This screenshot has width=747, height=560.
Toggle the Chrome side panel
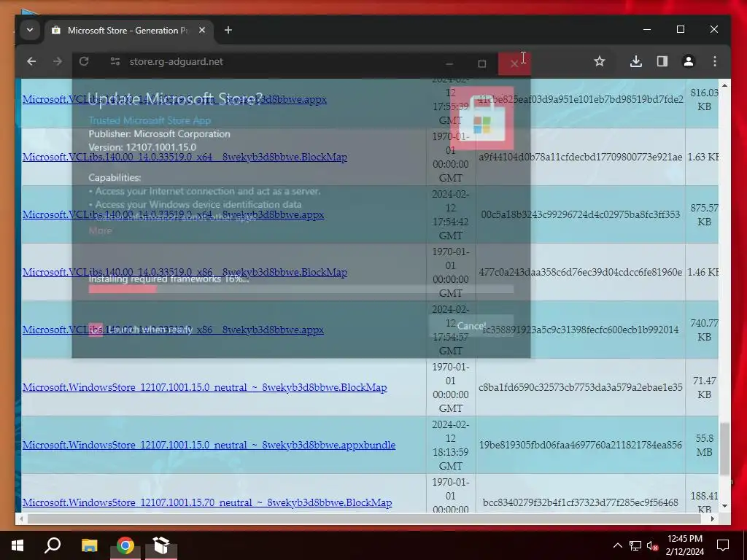(662, 61)
